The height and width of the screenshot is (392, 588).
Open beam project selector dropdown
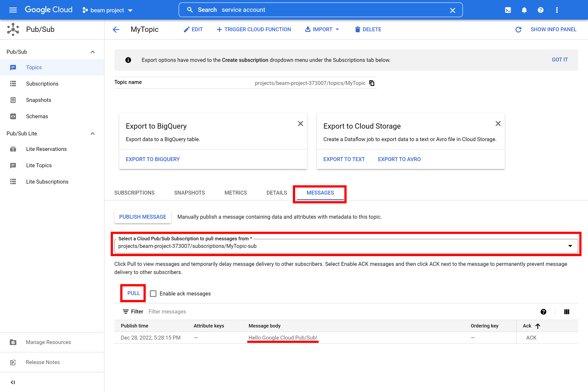[108, 10]
